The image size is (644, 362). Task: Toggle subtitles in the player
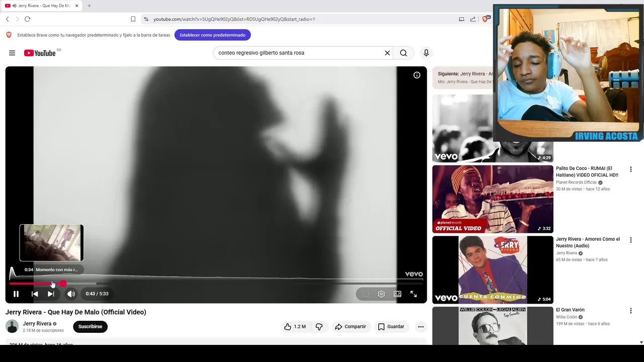[x=365, y=294]
